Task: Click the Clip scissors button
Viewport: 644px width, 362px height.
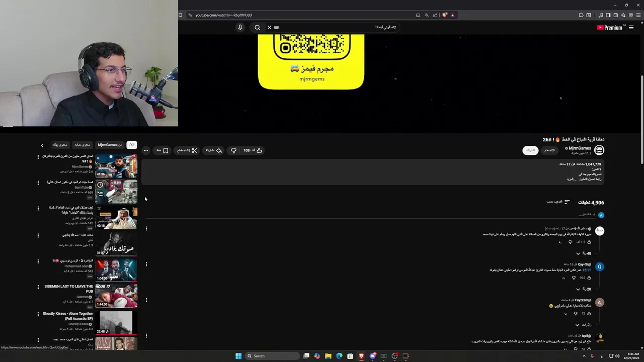Action: click(x=187, y=150)
